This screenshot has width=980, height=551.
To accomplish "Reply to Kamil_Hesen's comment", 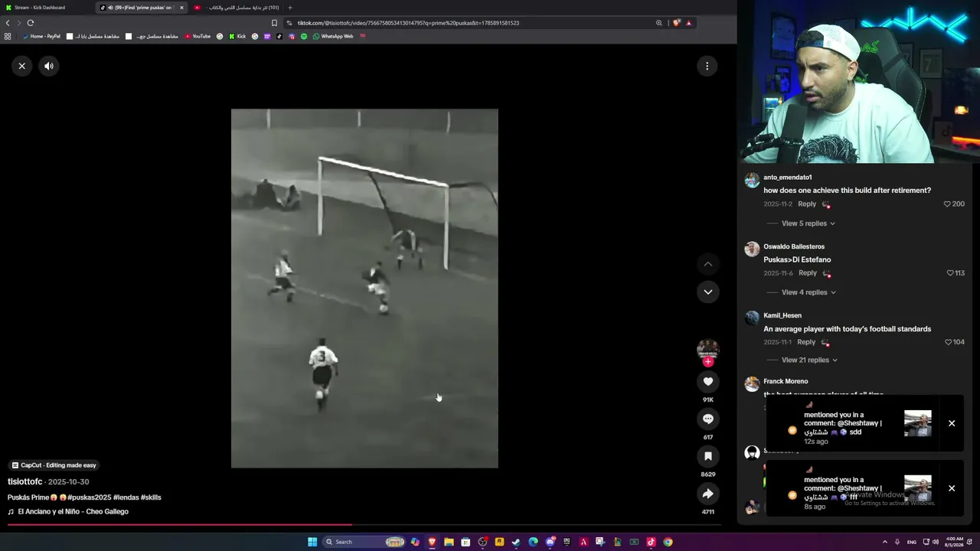I will pyautogui.click(x=806, y=342).
